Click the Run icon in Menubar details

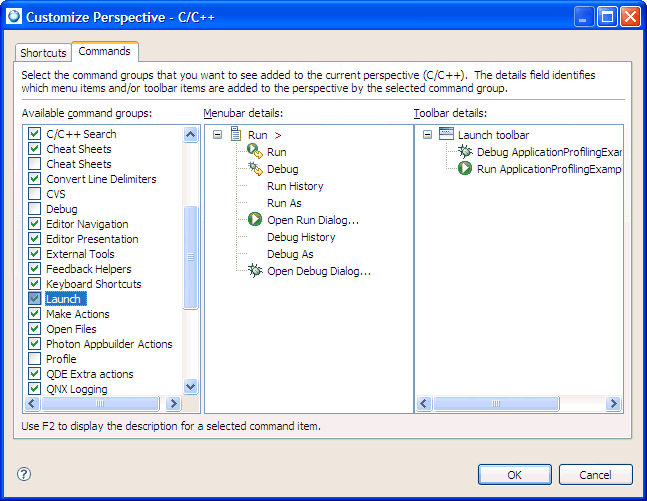click(x=255, y=152)
